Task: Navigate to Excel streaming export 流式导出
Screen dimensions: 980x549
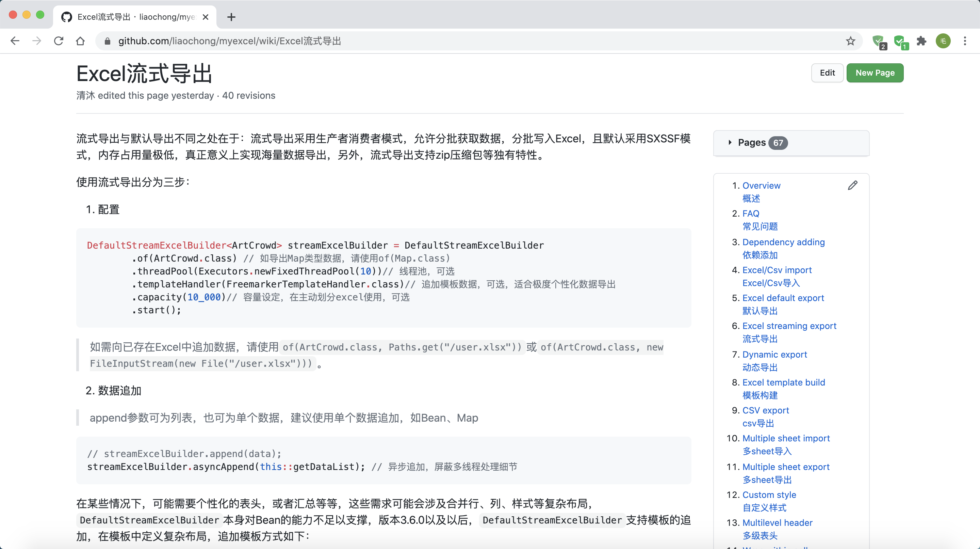Action: pyautogui.click(x=789, y=332)
